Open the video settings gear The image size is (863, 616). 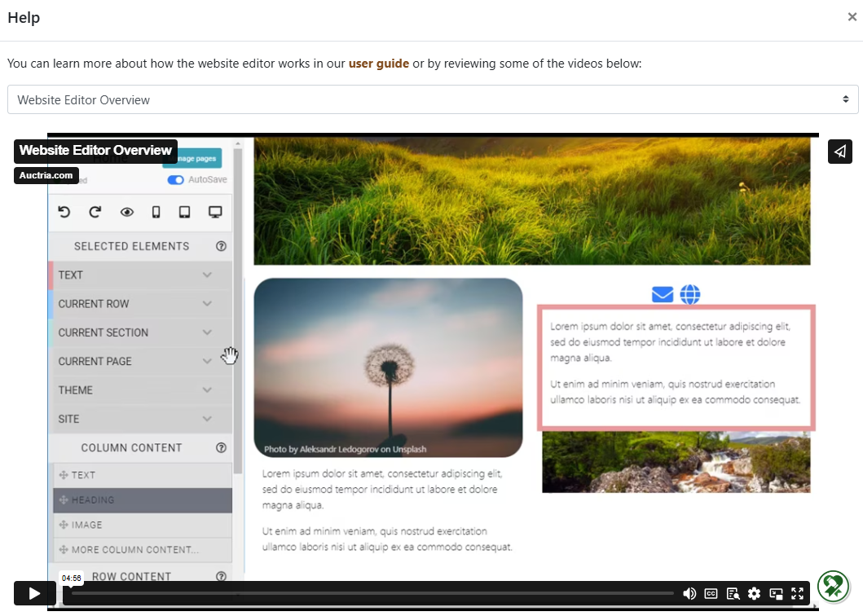click(754, 593)
